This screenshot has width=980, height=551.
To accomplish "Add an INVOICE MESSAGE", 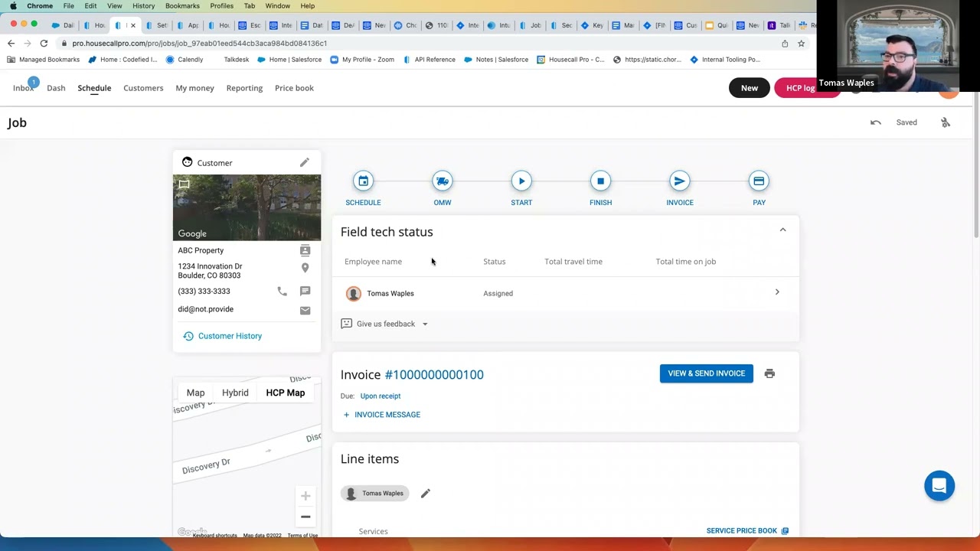I will (x=381, y=415).
